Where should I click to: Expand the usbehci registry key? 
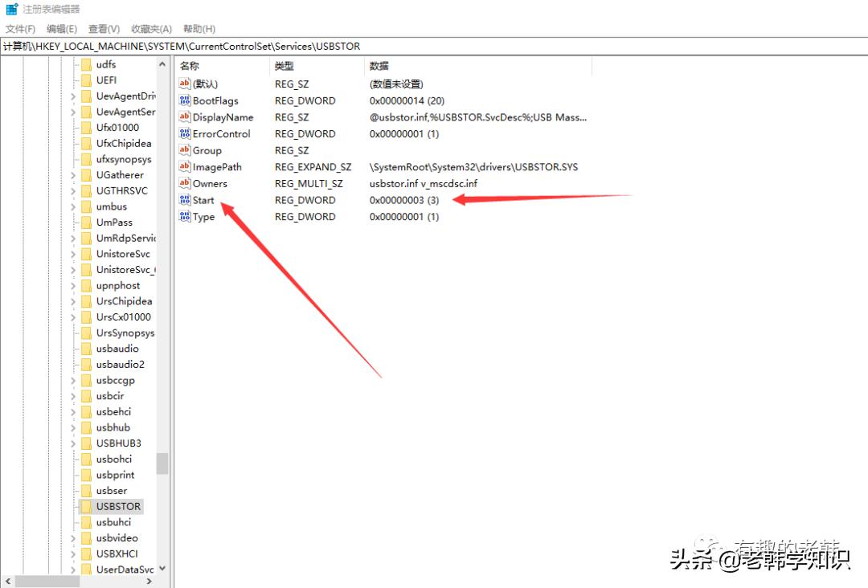click(x=72, y=411)
